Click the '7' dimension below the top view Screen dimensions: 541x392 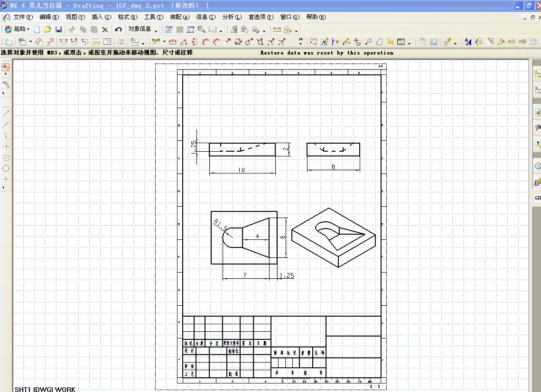[x=244, y=275]
